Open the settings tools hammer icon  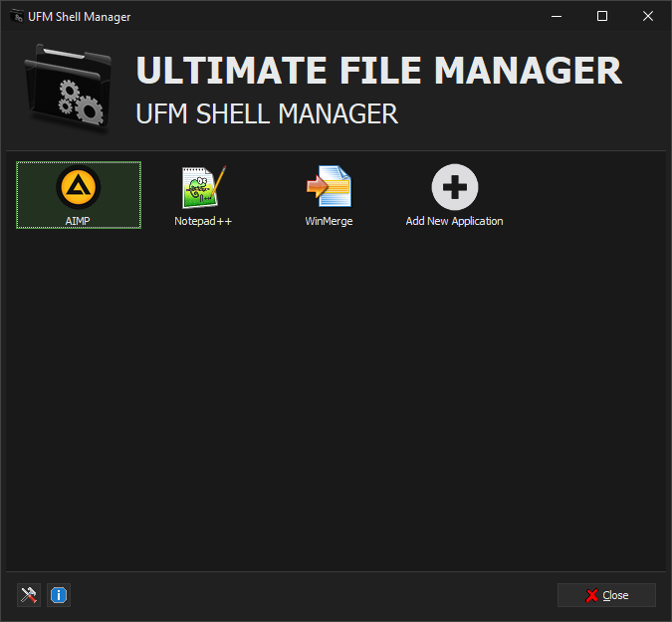coord(29,595)
